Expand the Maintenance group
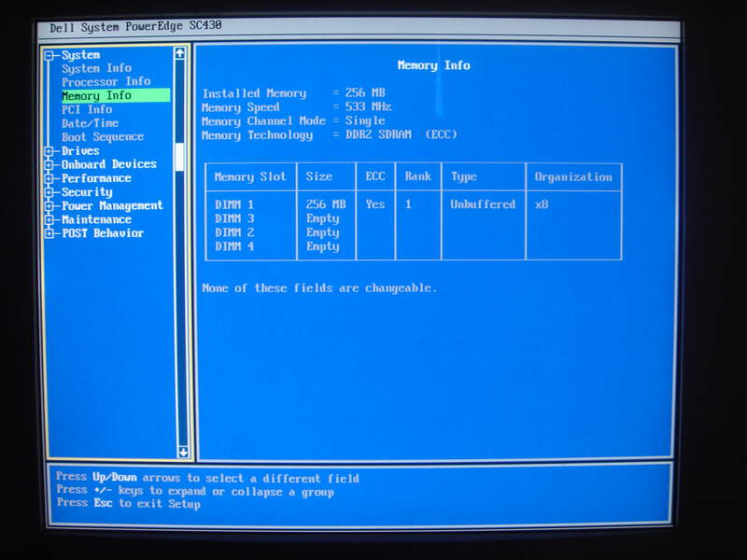The width and height of the screenshot is (747, 560). (49, 220)
